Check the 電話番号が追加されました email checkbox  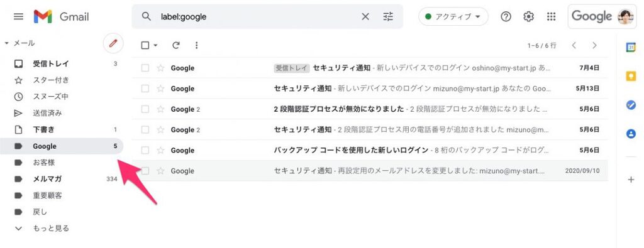tap(145, 129)
